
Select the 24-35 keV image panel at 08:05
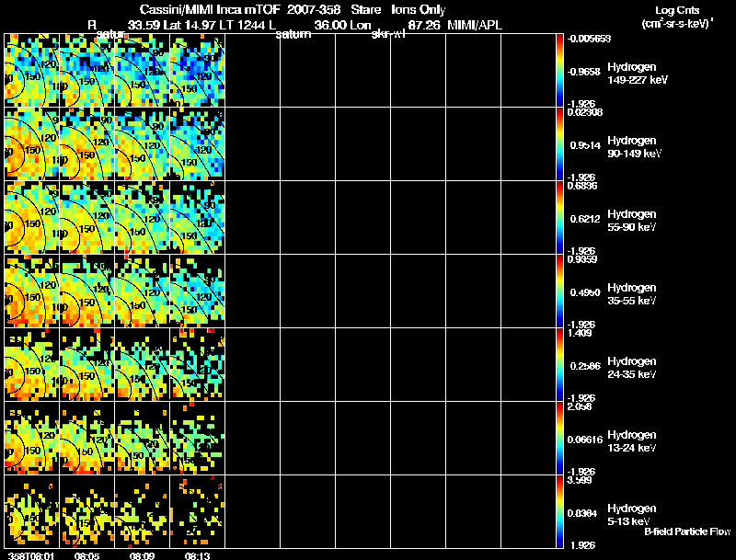[86, 365]
